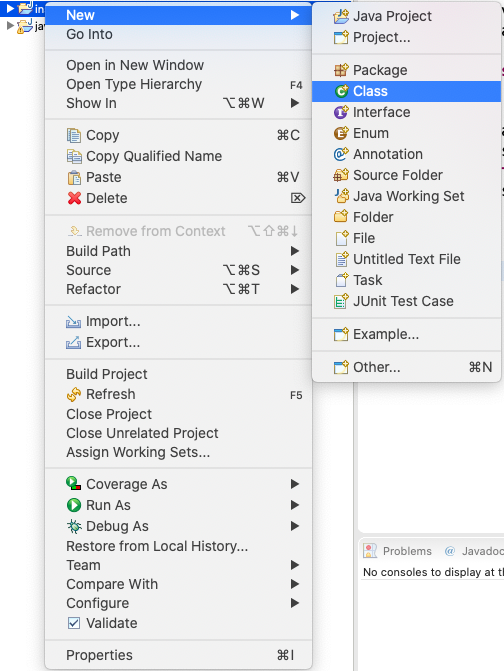The width and height of the screenshot is (504, 671).
Task: Click the File icon in New submenu
Action: pyautogui.click(x=341, y=238)
